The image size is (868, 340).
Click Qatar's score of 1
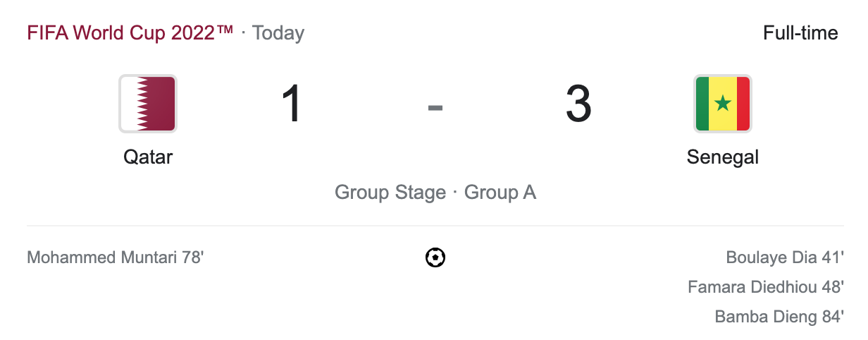(x=291, y=104)
